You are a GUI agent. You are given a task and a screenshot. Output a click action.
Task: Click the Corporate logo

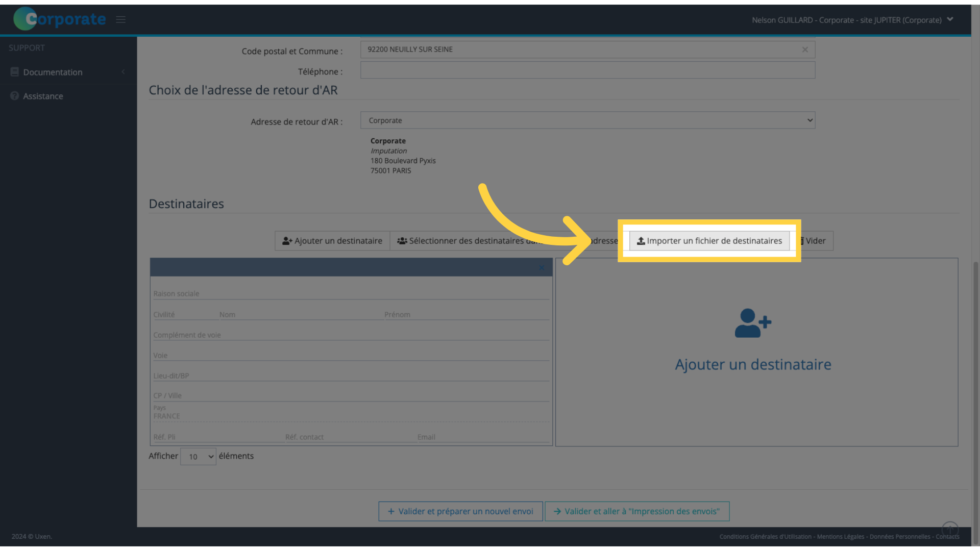click(x=60, y=19)
